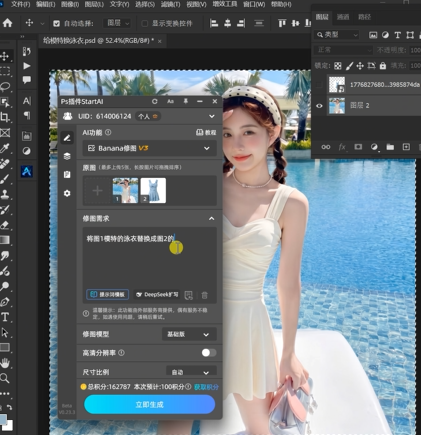Create a new layer with plus icon
This screenshot has width=421, height=435.
pos(406,147)
